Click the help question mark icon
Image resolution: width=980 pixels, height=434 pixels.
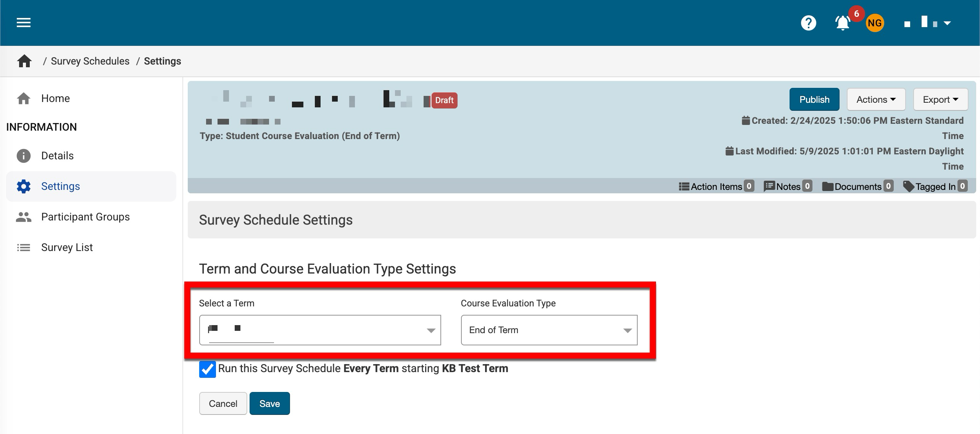(x=808, y=23)
